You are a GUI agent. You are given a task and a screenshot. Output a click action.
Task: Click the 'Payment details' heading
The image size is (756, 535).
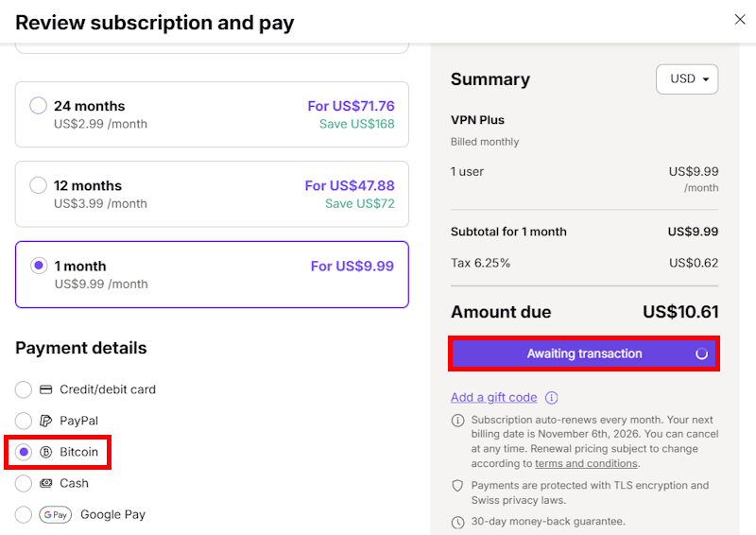[x=81, y=348]
